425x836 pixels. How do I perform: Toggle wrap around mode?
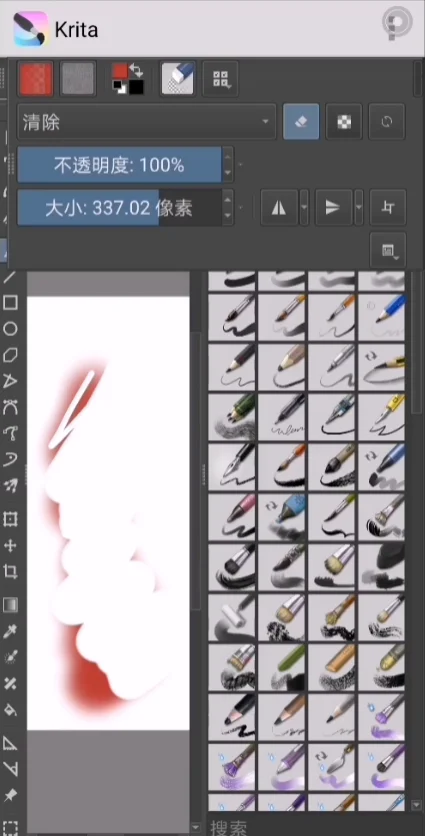(388, 207)
